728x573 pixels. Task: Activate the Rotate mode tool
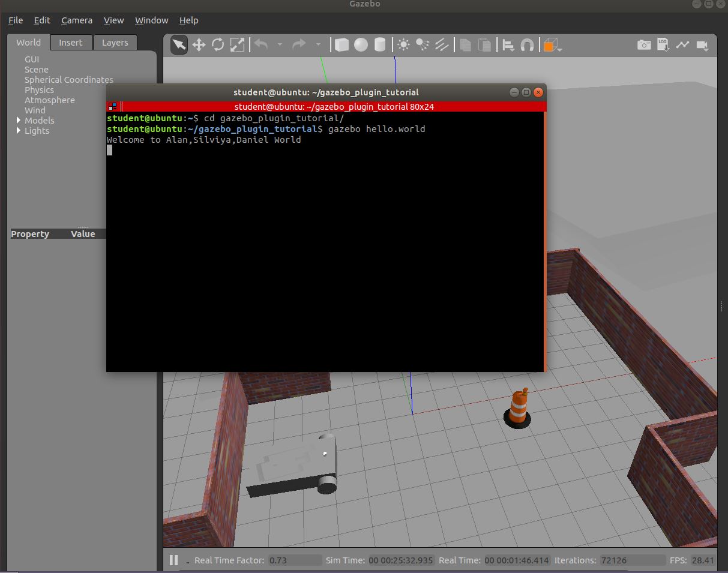coord(217,44)
